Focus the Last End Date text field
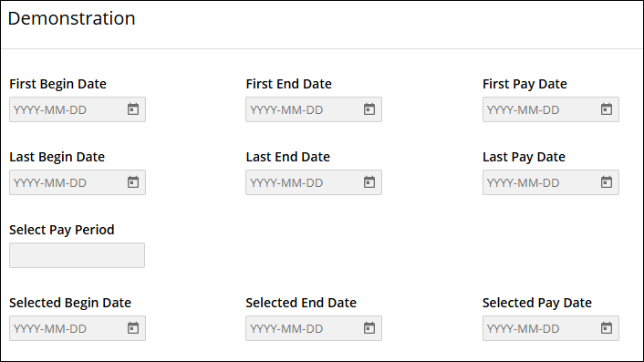 tap(305, 182)
